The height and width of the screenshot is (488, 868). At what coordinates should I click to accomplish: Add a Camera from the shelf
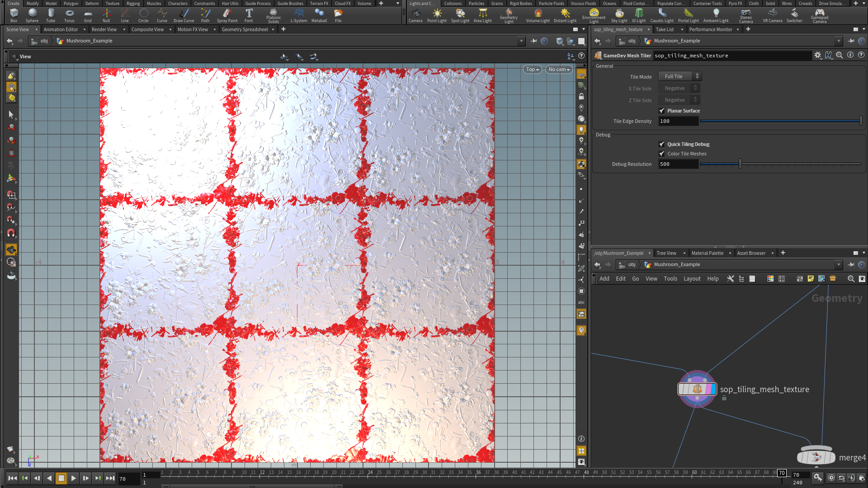(415, 15)
